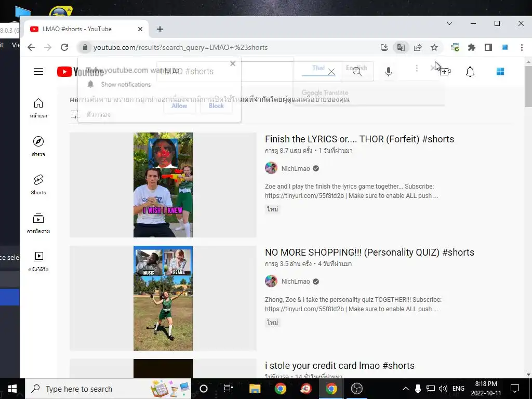The image size is (532, 399).
Task: Open Task View in taskbar
Action: coord(229,389)
